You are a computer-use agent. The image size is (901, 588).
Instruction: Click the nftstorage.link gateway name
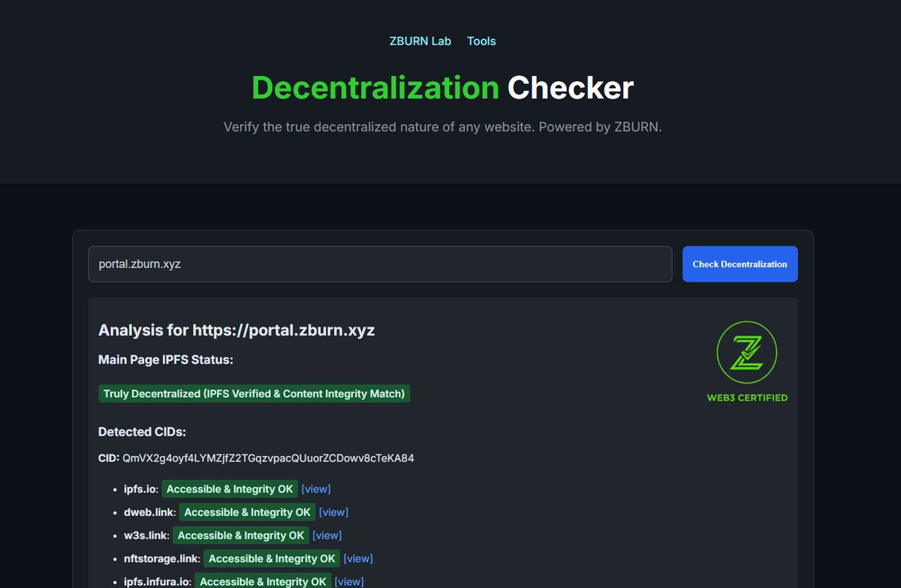coord(162,559)
